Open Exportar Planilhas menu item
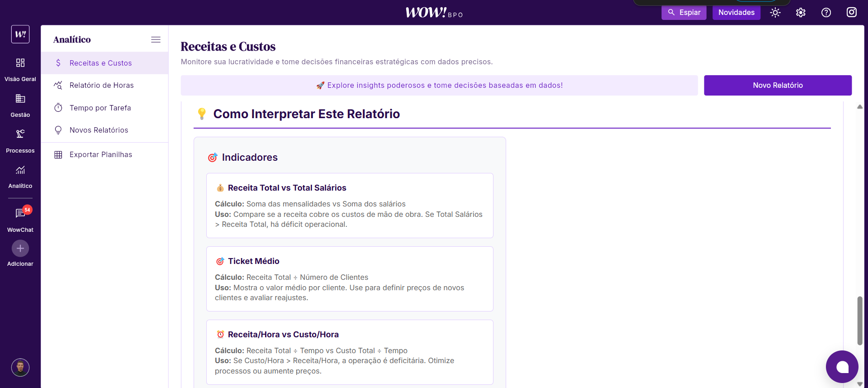The height and width of the screenshot is (388, 868). (100, 154)
